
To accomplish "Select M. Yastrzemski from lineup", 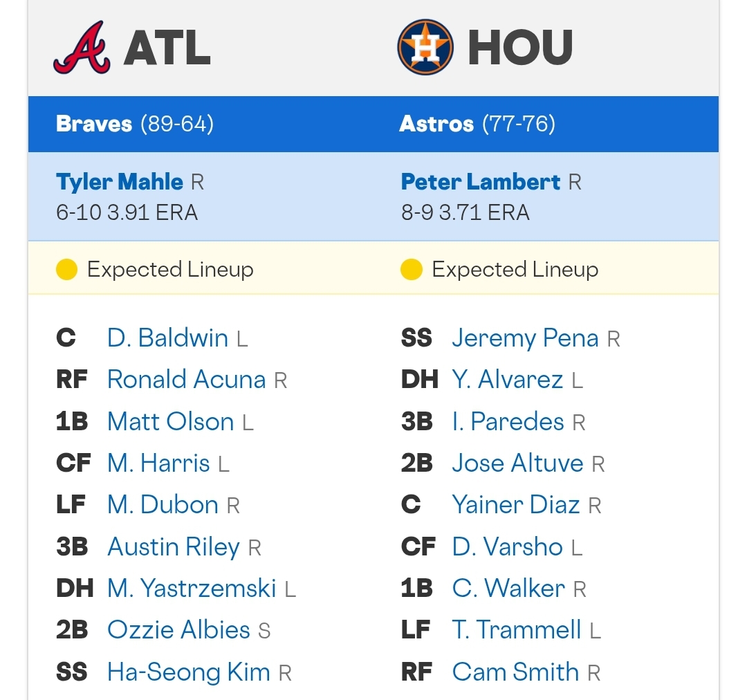I will [x=192, y=588].
